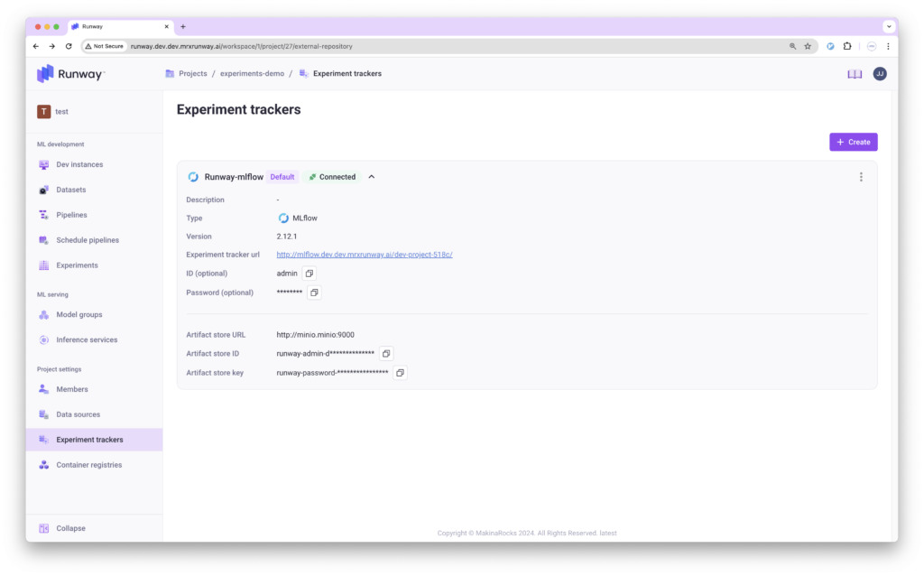Open the Runway-mlflow more options menu
The image size is (924, 576).
click(x=861, y=177)
